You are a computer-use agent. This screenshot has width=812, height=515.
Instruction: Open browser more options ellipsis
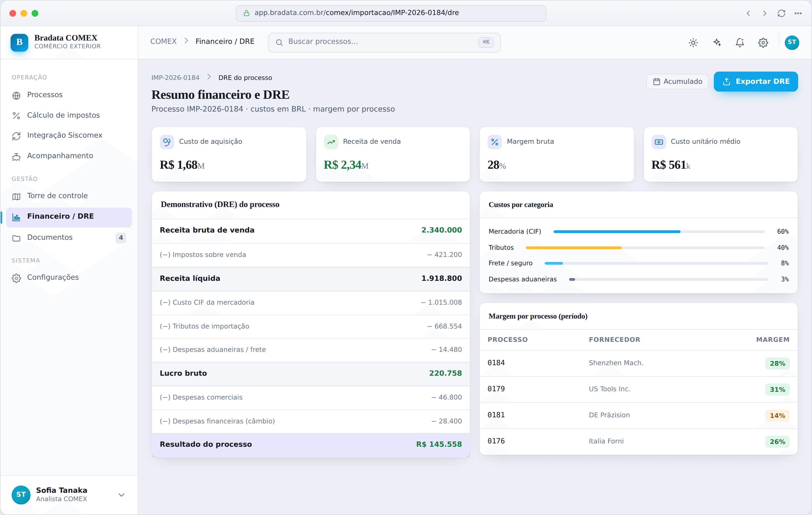pyautogui.click(x=798, y=13)
